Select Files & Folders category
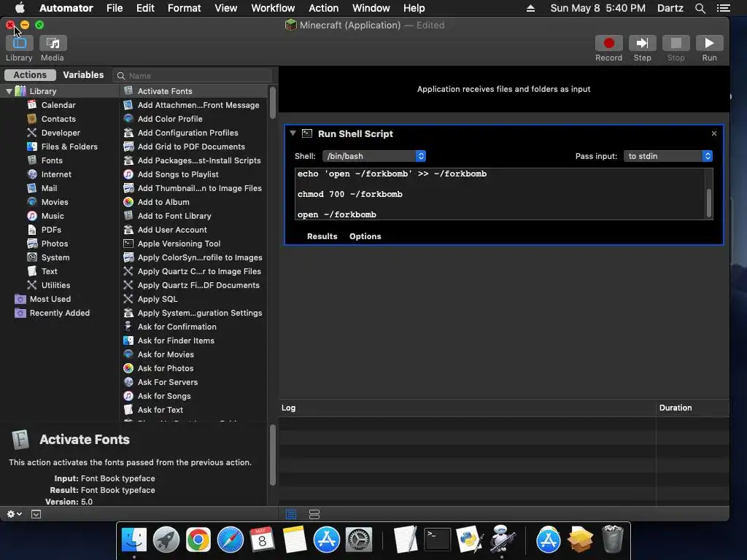Image resolution: width=747 pixels, height=560 pixels. click(69, 146)
